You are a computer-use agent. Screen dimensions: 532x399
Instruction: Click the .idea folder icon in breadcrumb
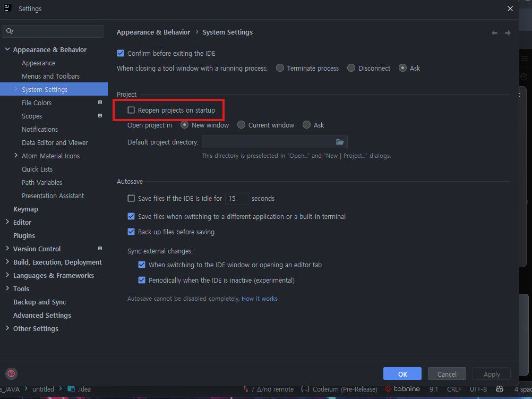[71, 389]
